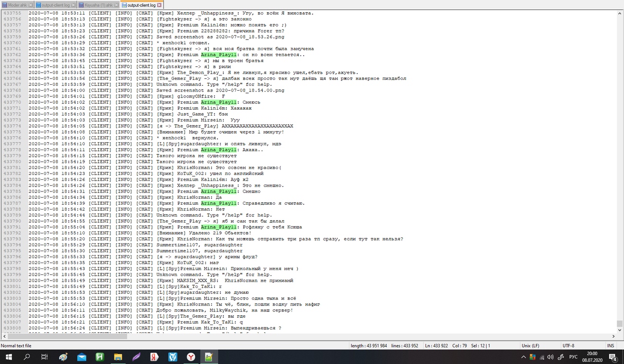
Task: Click the vertical scrollbar thumb
Action: (620, 324)
